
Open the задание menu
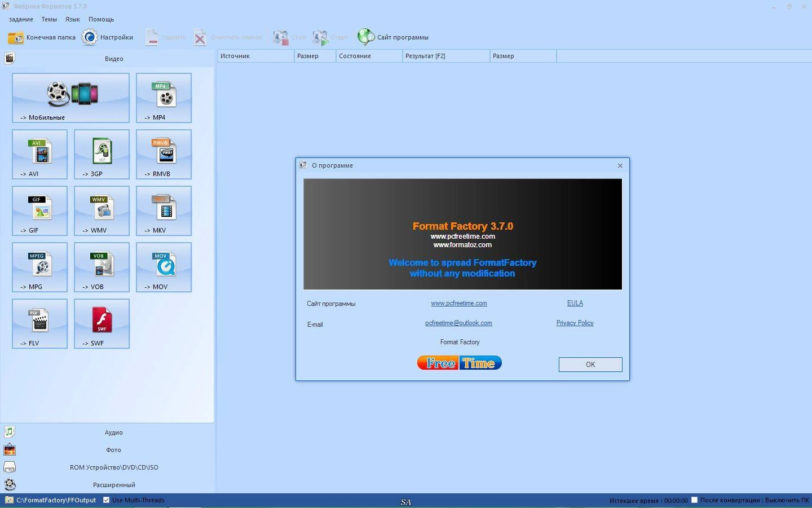tap(21, 19)
